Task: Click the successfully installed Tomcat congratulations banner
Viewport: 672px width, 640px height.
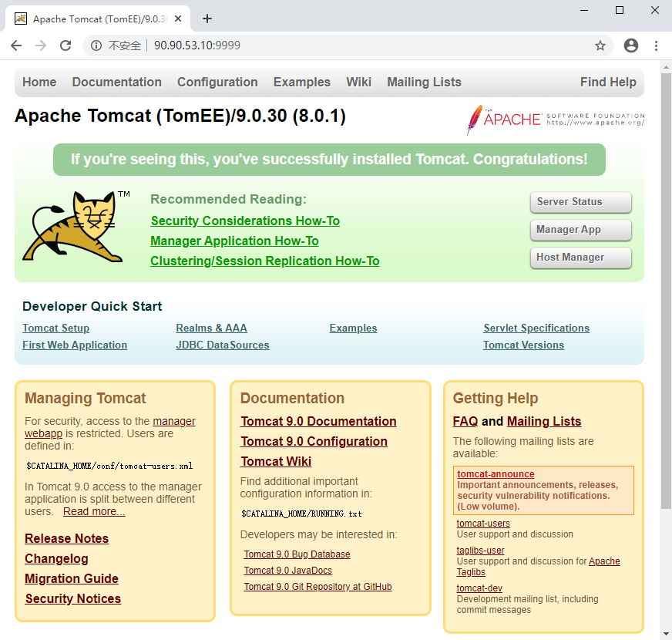Action: 329,160
